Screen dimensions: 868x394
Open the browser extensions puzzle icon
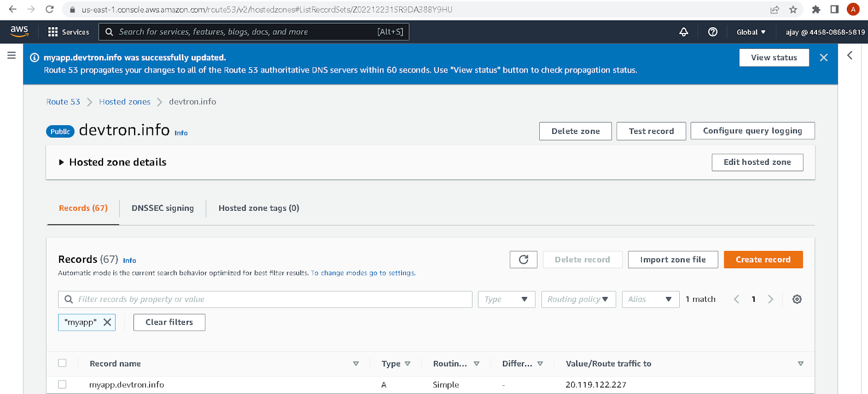click(816, 9)
